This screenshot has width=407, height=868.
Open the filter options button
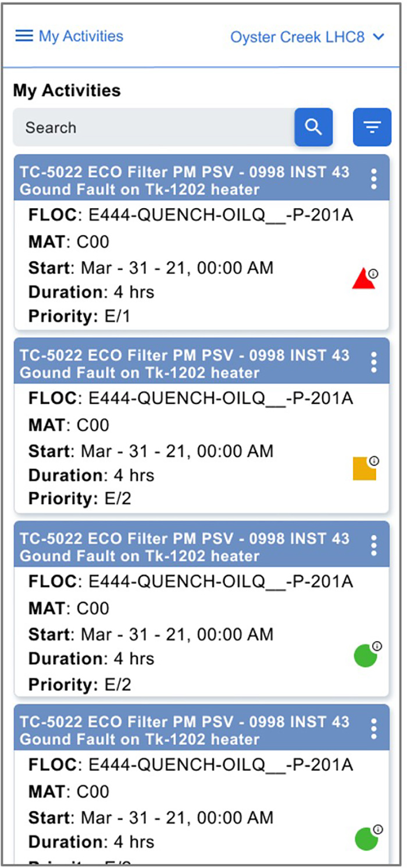(x=372, y=127)
